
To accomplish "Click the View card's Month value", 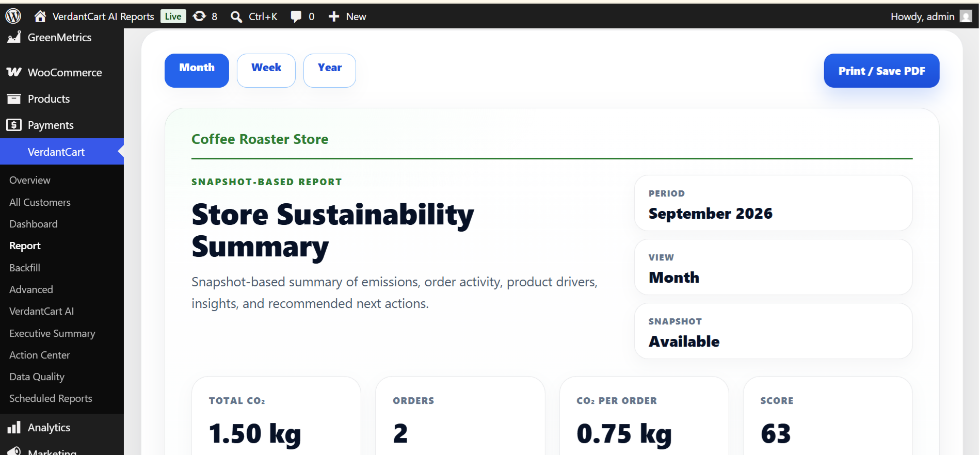I will [674, 278].
